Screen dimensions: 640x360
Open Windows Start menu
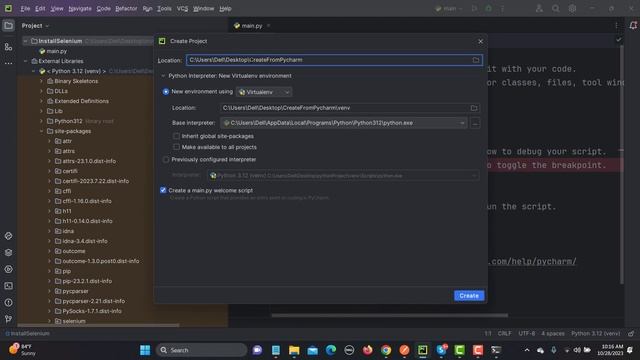click(x=145, y=350)
